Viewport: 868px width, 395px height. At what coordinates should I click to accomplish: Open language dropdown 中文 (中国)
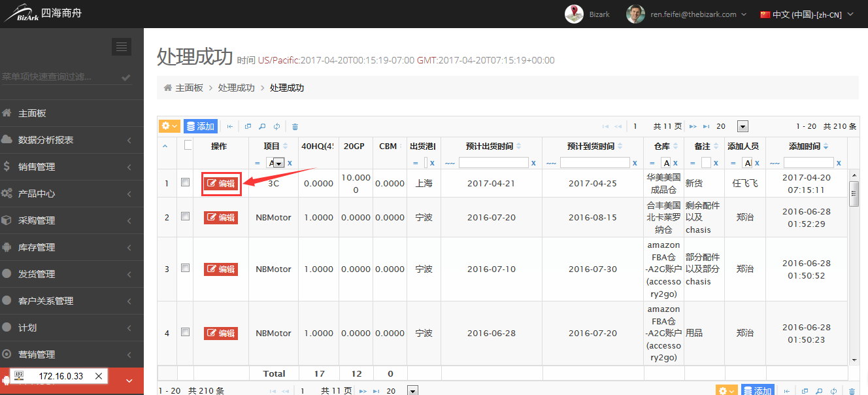point(807,14)
